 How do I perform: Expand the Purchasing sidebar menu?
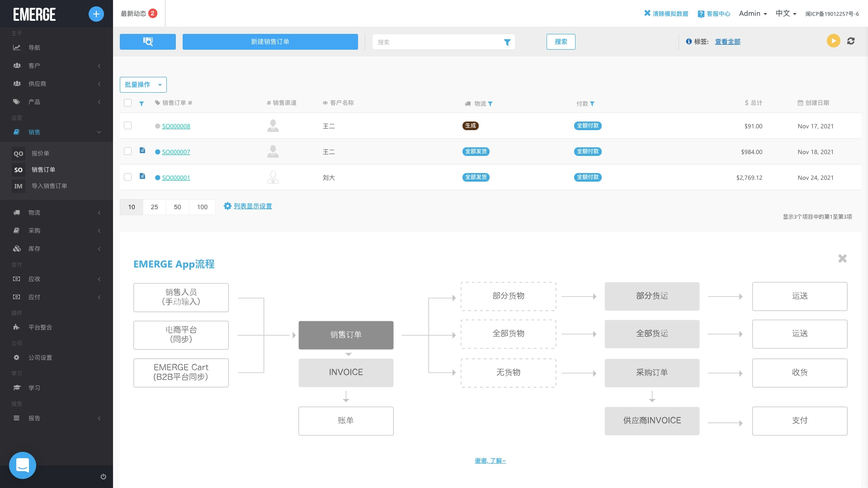[x=57, y=230]
